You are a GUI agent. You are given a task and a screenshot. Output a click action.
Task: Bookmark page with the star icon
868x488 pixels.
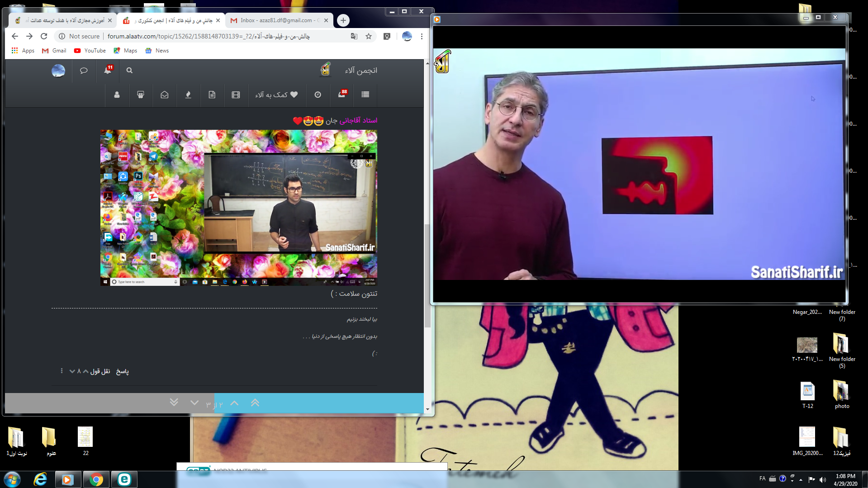point(369,36)
